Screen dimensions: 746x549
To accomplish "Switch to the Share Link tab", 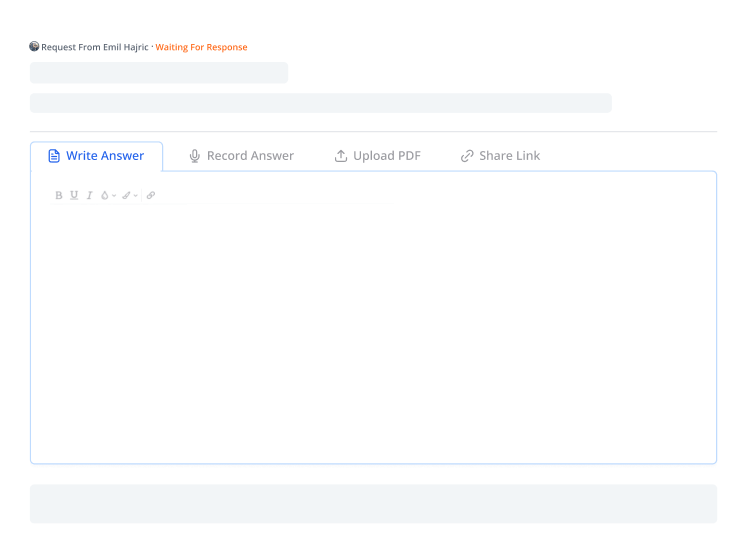I will 501,156.
